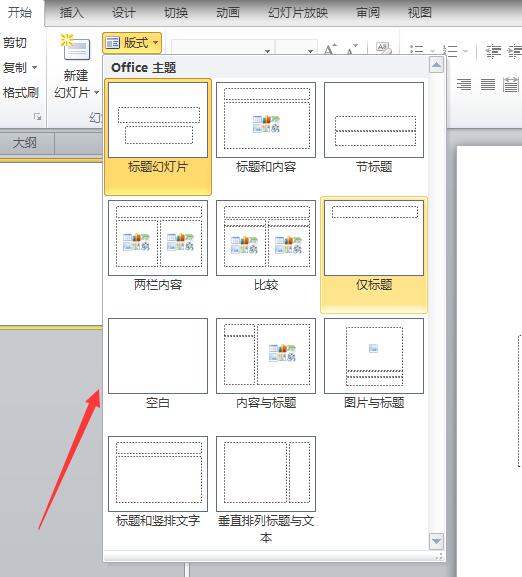Expand the 新建幻灯片 dropdown arrow
522x577 pixels.
click(x=96, y=92)
